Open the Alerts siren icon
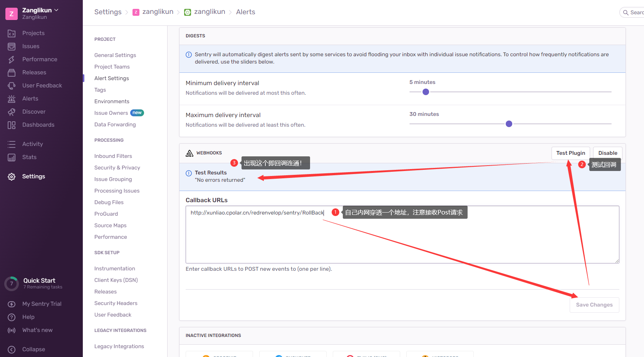This screenshot has height=357, width=644. 12,99
